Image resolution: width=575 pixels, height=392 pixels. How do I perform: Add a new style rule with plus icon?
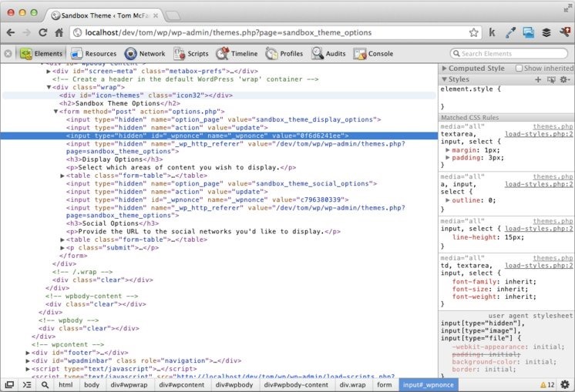point(538,79)
